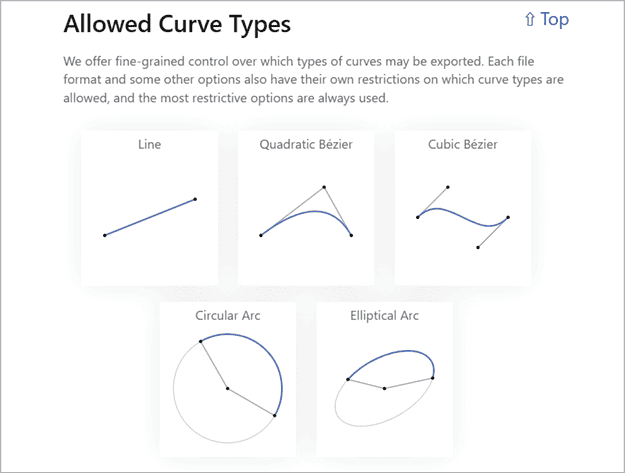Select the Quadratic Bézier curve diagram
The width and height of the screenshot is (625, 473).
pos(306,213)
